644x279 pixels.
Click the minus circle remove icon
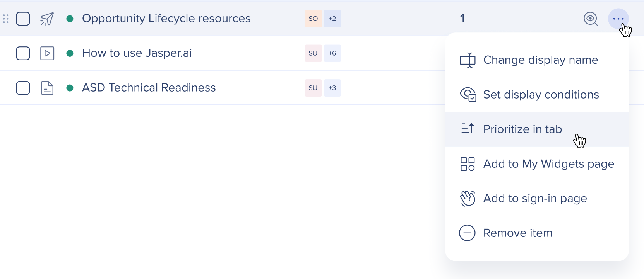pos(467,233)
